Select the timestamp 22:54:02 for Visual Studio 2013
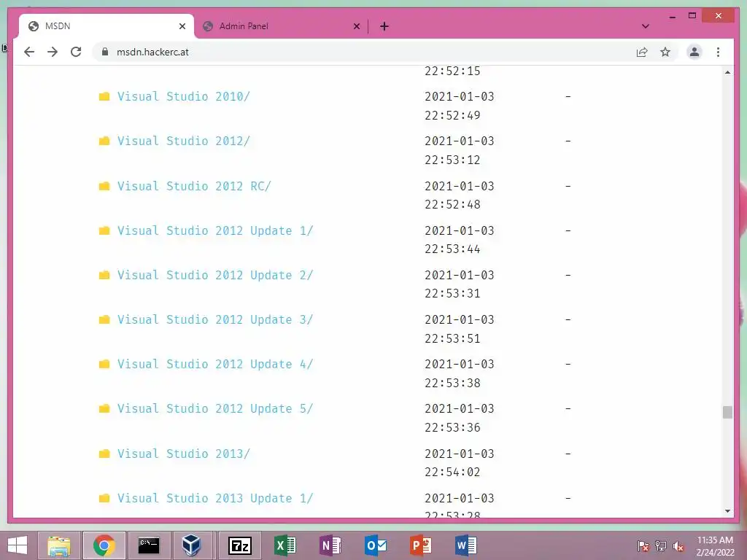This screenshot has width=747, height=560. pos(452,472)
